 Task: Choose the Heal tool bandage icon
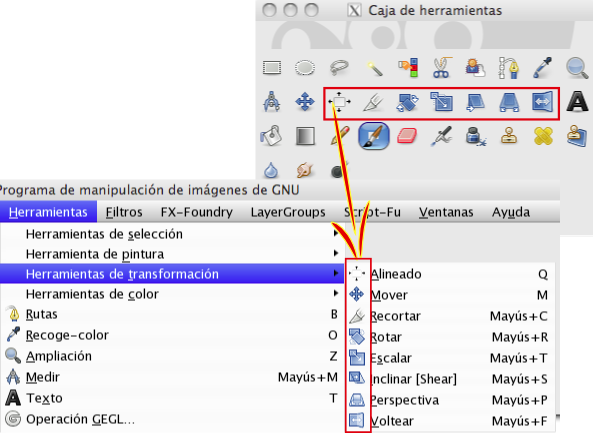point(543,136)
